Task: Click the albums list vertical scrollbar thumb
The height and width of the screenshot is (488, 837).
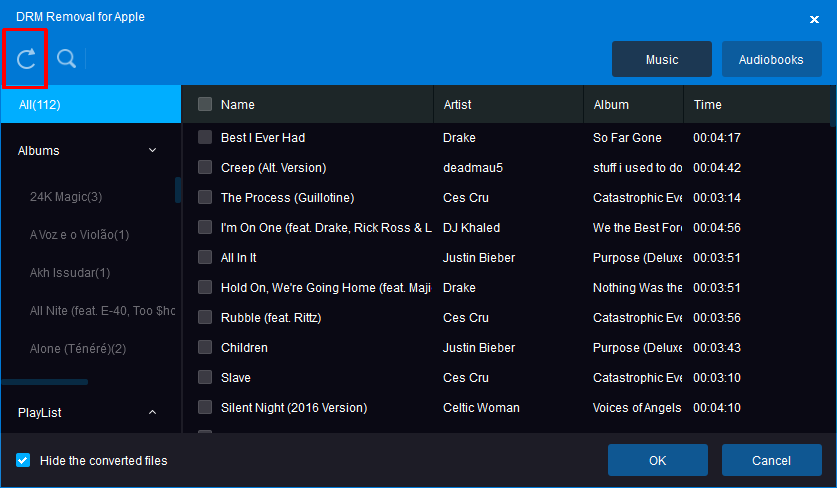Action: (178, 190)
